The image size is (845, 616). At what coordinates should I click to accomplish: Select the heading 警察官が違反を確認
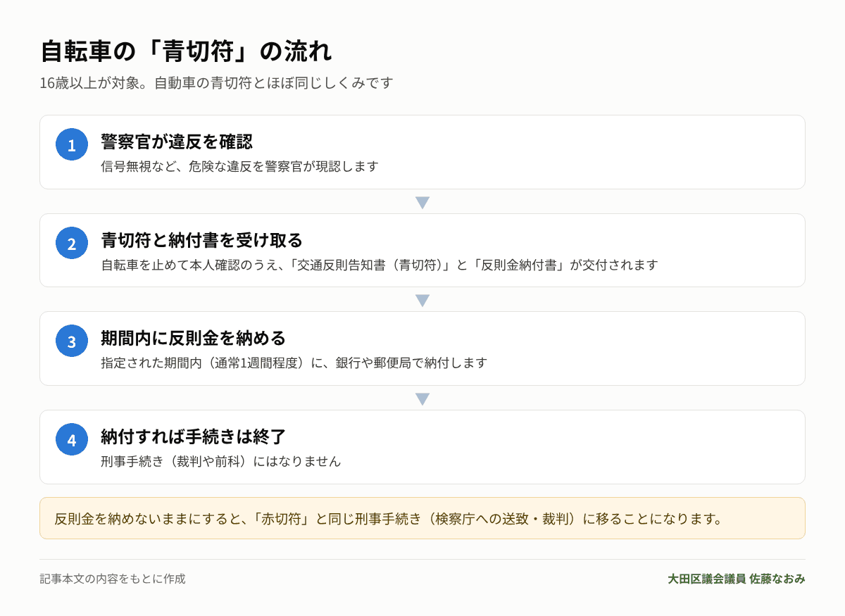point(177,142)
